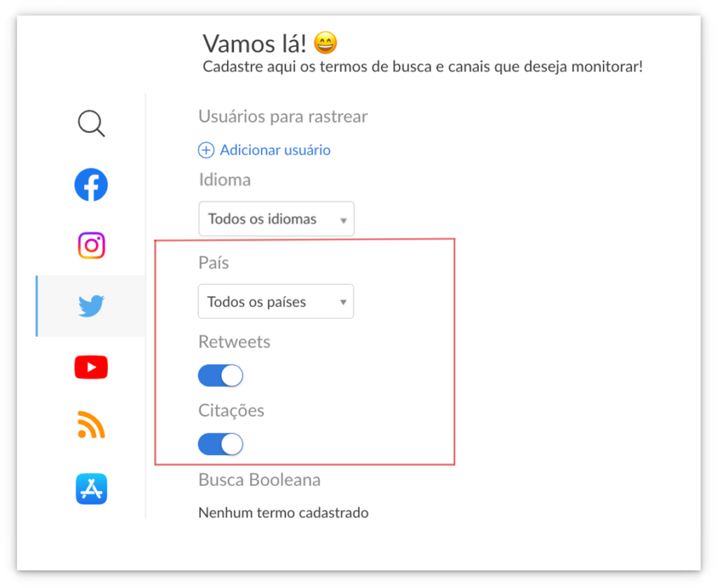Screen dimensions: 717x588
Task: Disable the Retweets toggle
Action: click(x=221, y=375)
